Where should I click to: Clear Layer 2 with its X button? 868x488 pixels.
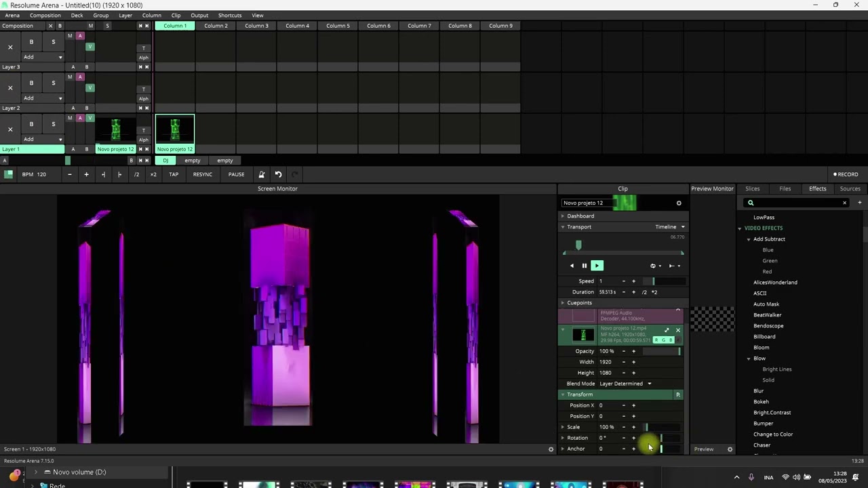[10, 88]
